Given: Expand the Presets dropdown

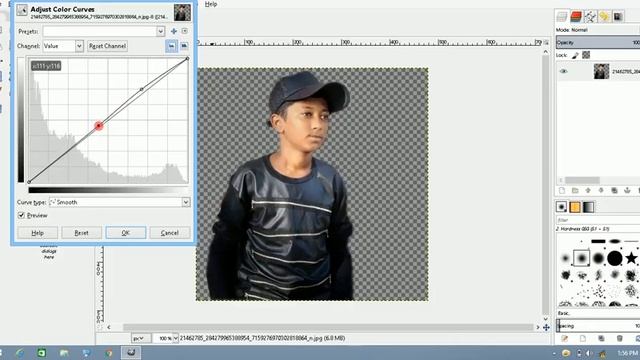Looking at the screenshot, I should [x=160, y=31].
